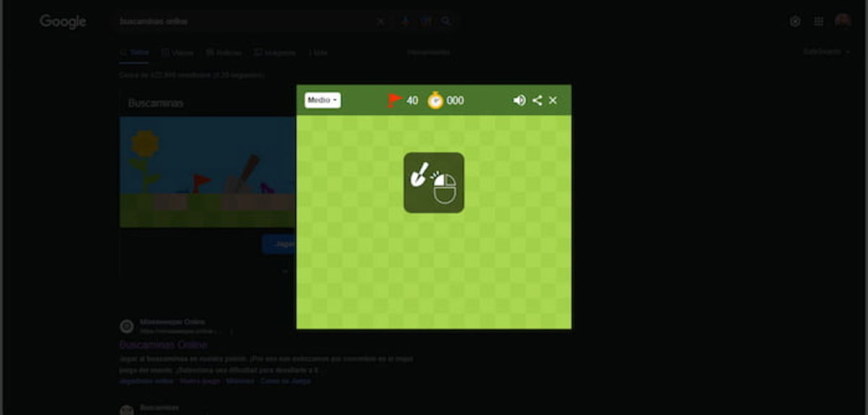Click the yellow stopwatch timer icon
This screenshot has height=415, width=868.
click(x=435, y=100)
